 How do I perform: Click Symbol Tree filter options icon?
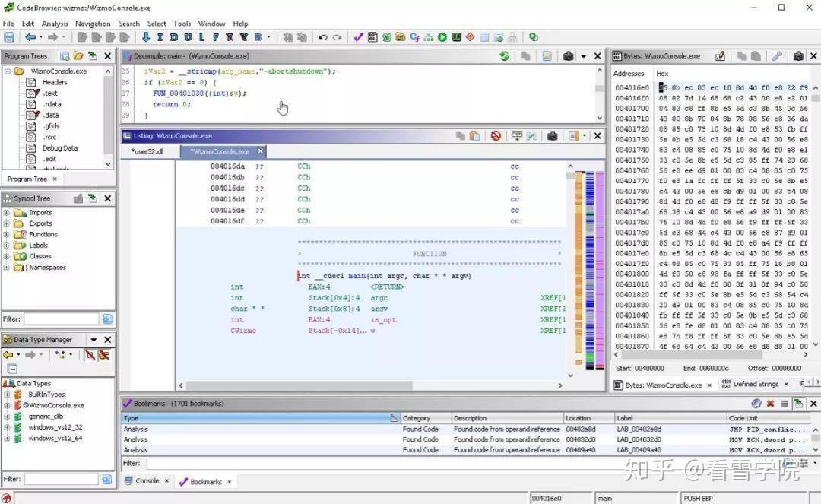[107, 319]
